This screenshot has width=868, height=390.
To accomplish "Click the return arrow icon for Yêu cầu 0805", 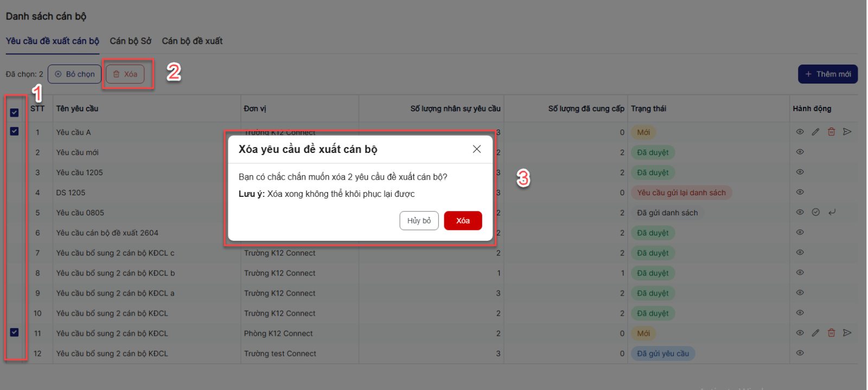I will [x=832, y=212].
